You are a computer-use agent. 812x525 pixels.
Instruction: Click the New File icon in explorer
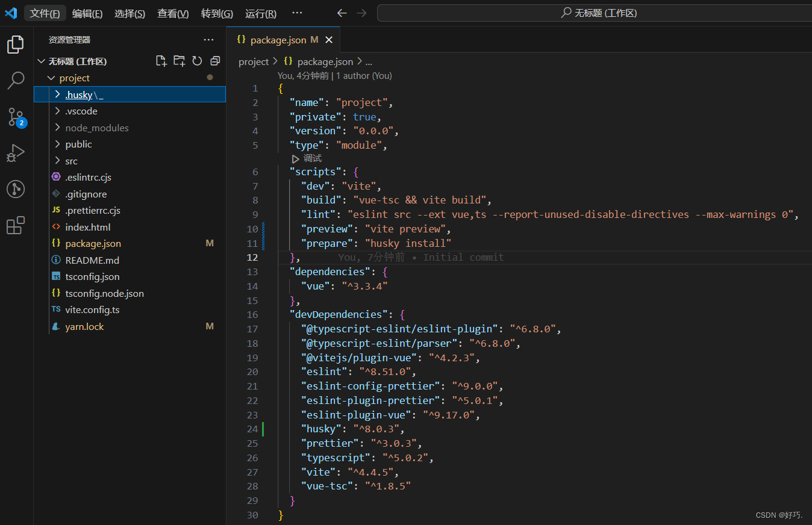tap(161, 61)
